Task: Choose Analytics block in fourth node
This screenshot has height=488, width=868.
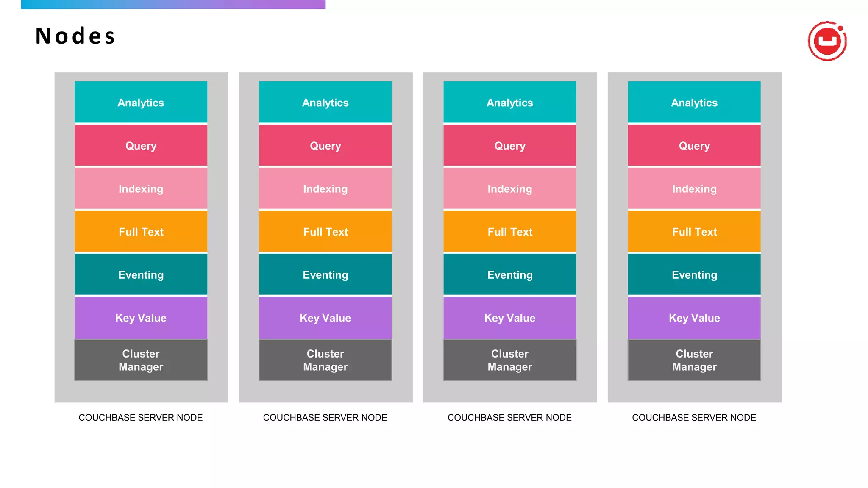Action: click(694, 102)
